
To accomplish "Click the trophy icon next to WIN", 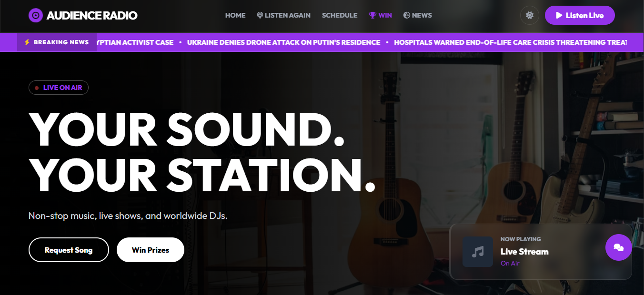I will click(x=372, y=15).
